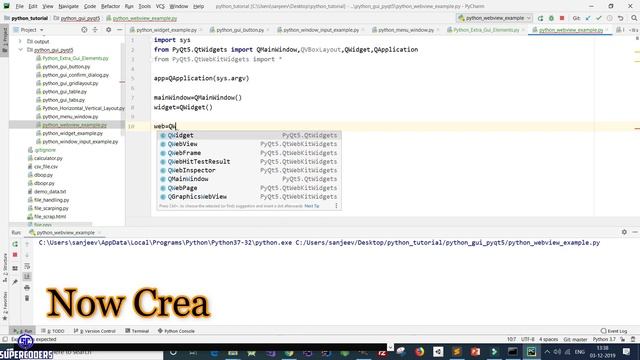Open the Terminal tool window

137,331
